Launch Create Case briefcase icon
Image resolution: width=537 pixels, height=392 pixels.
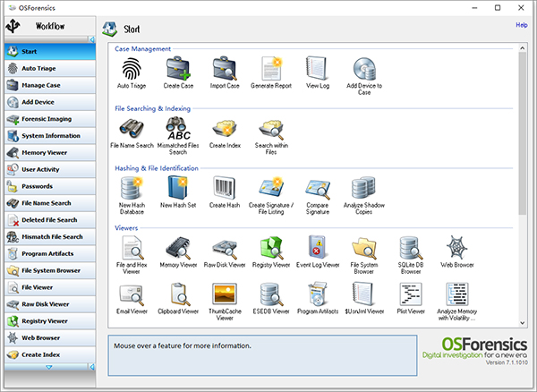pos(178,69)
